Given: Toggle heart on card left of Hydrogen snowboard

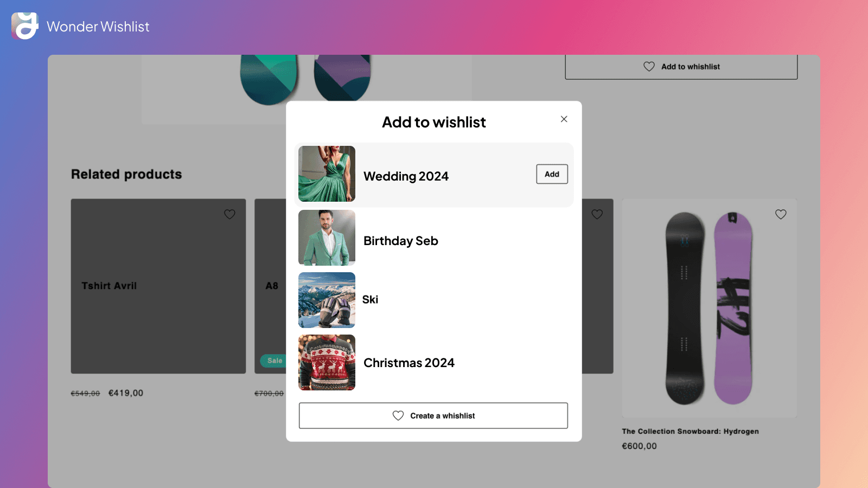Looking at the screenshot, I should (x=597, y=214).
